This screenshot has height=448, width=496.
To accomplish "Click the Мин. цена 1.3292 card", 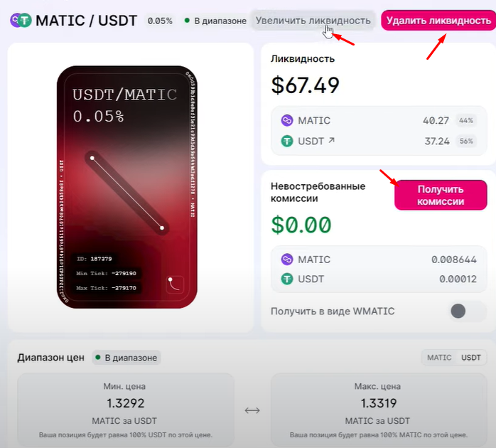I will pyautogui.click(x=126, y=410).
